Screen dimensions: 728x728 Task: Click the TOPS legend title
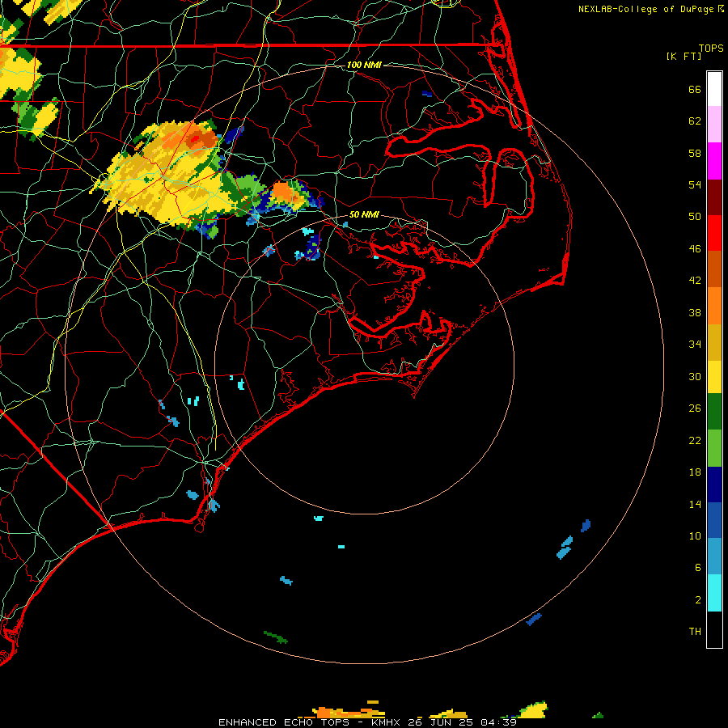(711, 49)
